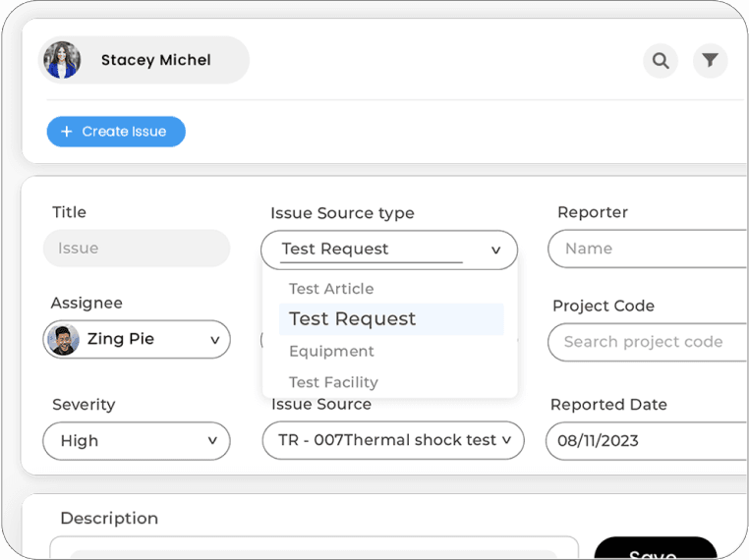Pick Test Facility in the dropdown
The width and height of the screenshot is (749, 560).
[333, 382]
